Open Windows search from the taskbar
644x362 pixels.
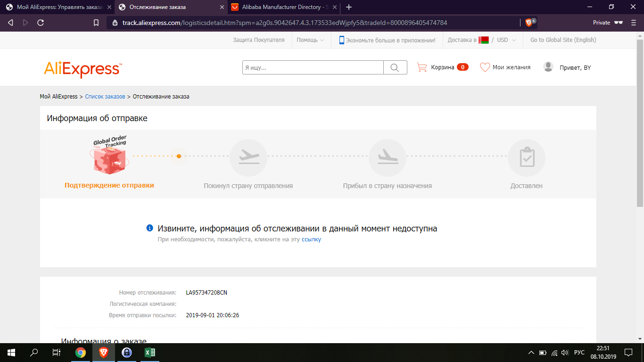click(x=34, y=352)
